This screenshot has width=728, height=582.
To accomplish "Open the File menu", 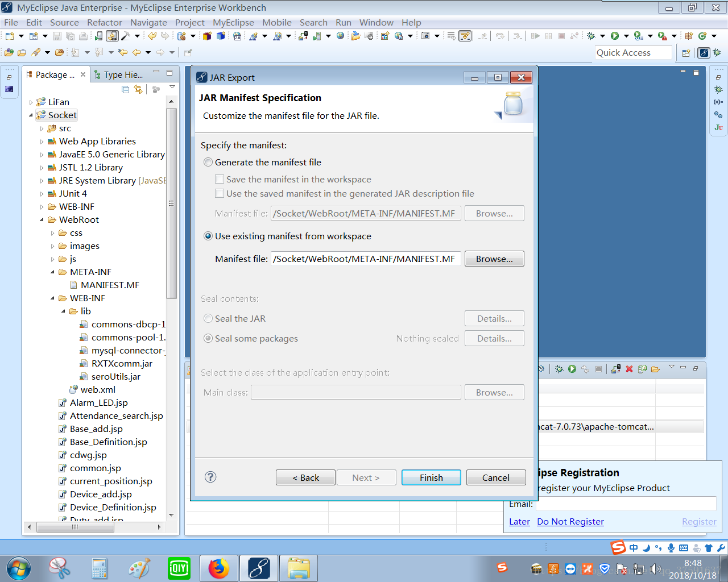I will (11, 22).
